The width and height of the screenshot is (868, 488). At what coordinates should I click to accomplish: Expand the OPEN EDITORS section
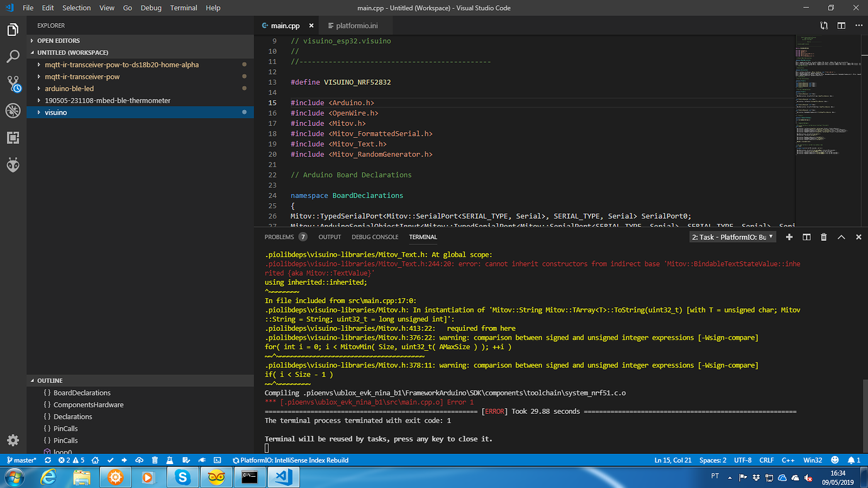tap(140, 40)
